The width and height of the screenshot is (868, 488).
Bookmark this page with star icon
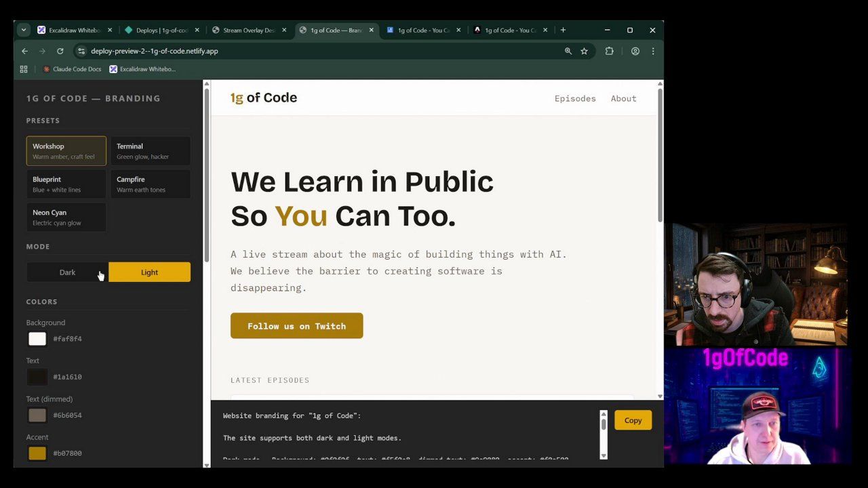[x=584, y=51]
